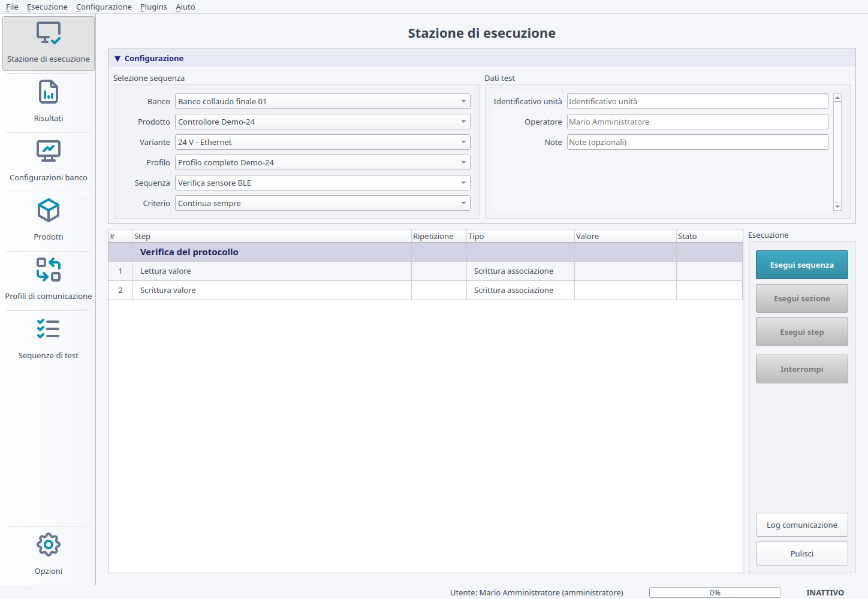Image resolution: width=868 pixels, height=599 pixels.
Task: Focus the Note (opzionali) input field
Action: pyautogui.click(x=698, y=142)
